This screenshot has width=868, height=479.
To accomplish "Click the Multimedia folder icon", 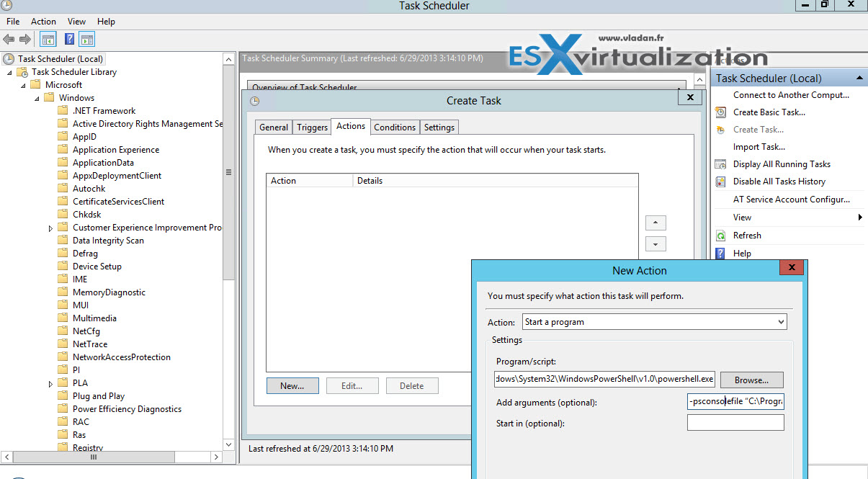I will tap(63, 318).
